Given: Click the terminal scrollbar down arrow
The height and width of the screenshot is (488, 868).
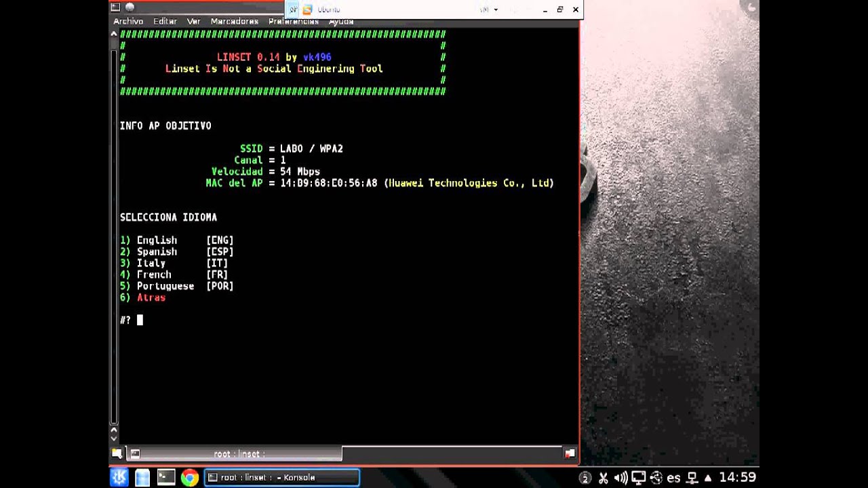Looking at the screenshot, I should click(114, 439).
